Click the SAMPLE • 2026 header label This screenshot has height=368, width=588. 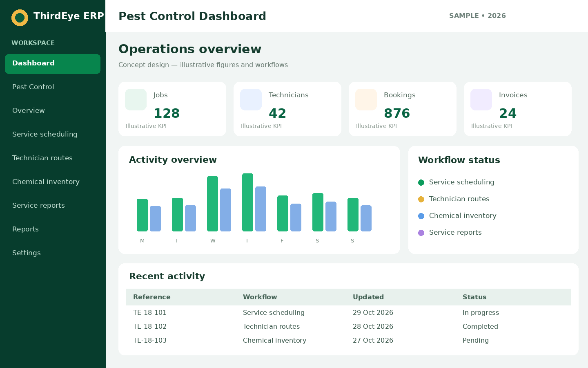(x=477, y=16)
